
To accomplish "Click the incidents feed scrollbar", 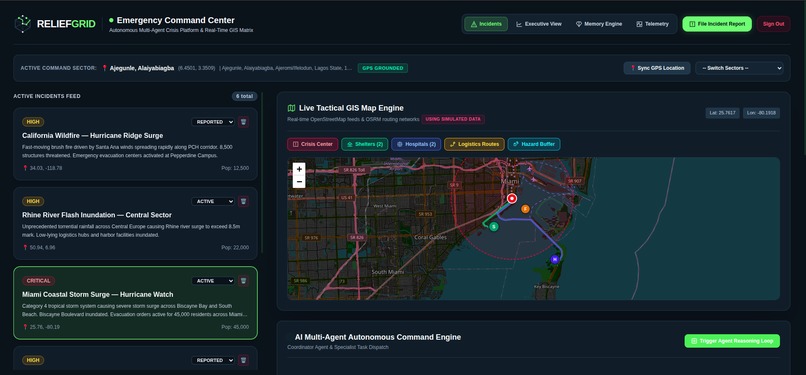I will 262,172.
